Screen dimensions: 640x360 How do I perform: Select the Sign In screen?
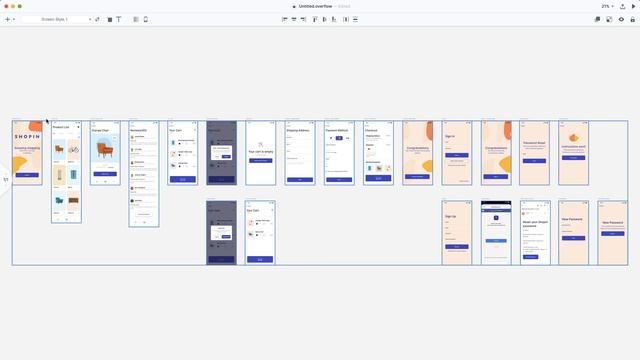pyautogui.click(x=457, y=153)
